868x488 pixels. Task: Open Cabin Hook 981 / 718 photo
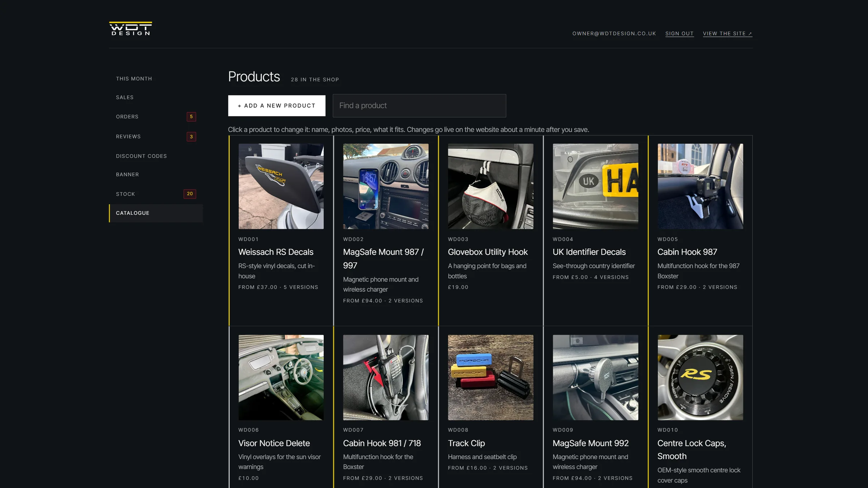point(386,377)
